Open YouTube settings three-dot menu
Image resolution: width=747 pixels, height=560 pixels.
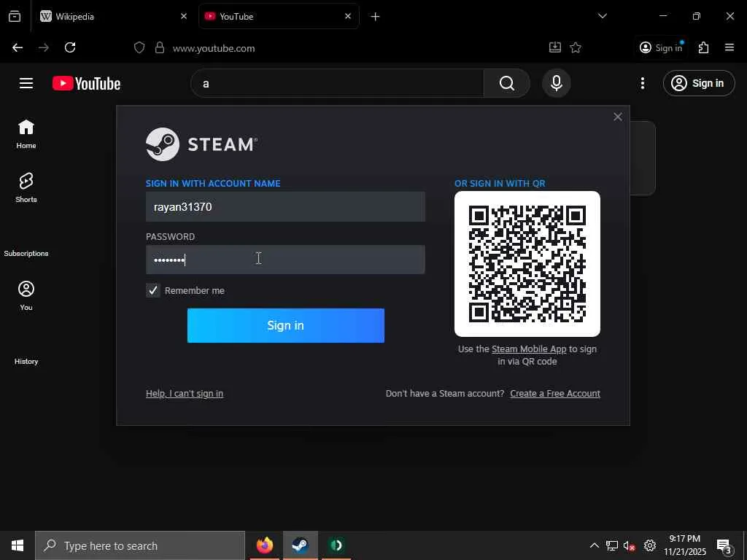(642, 83)
